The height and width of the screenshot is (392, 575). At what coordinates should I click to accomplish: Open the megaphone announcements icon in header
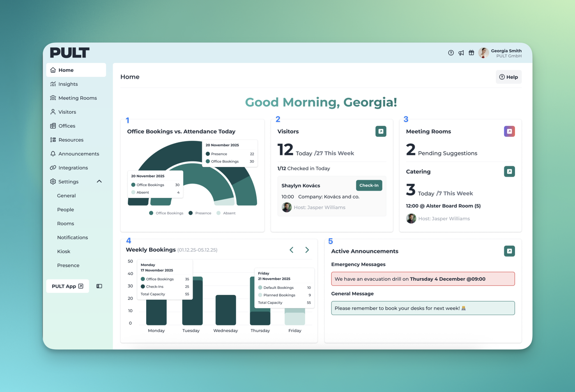tap(461, 53)
